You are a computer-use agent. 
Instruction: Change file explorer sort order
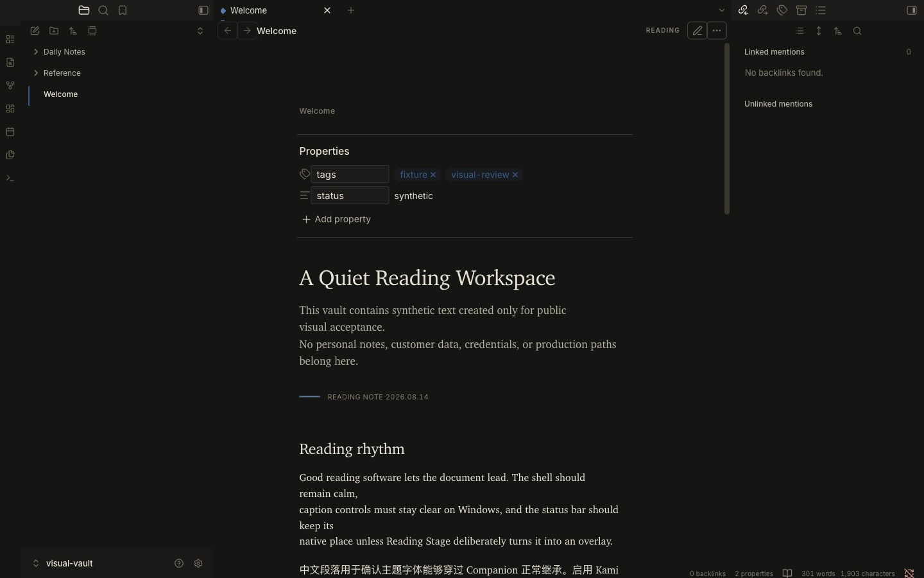tap(73, 31)
